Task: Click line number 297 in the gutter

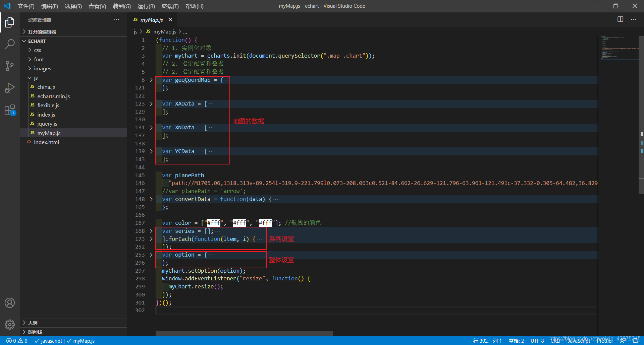Action: pyautogui.click(x=140, y=271)
